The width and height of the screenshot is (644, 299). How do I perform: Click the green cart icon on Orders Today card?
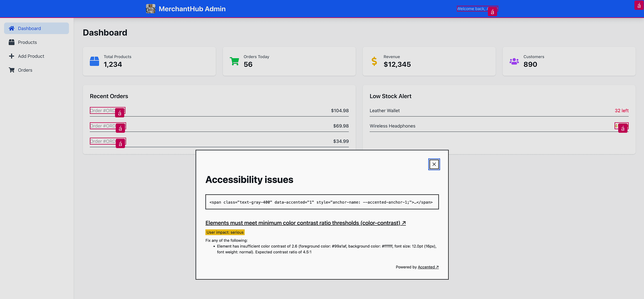234,61
